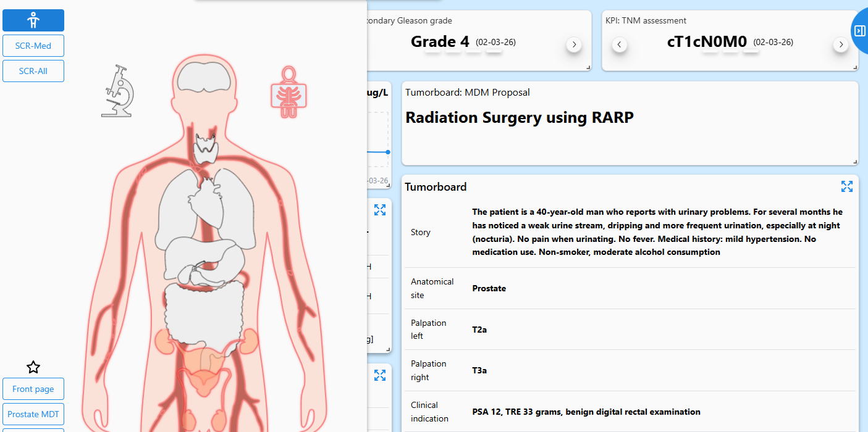Switch to the SCR-All view

point(33,71)
